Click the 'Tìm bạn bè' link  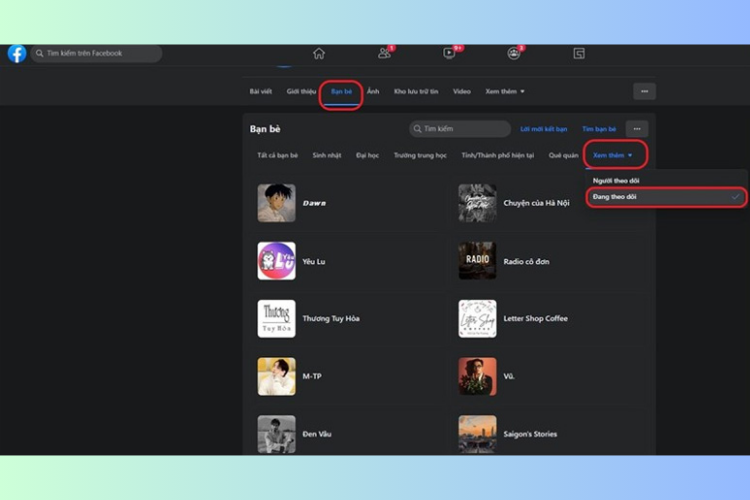[599, 129]
